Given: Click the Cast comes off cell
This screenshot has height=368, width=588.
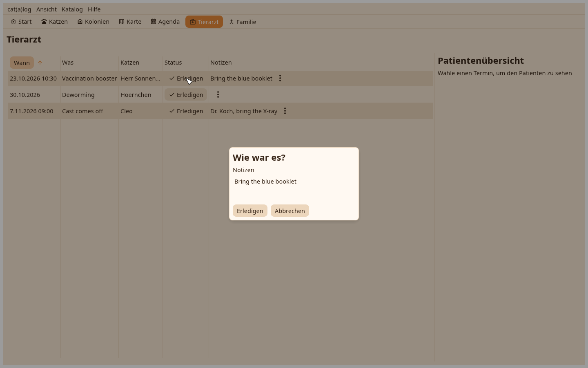Looking at the screenshot, I should click(82, 111).
